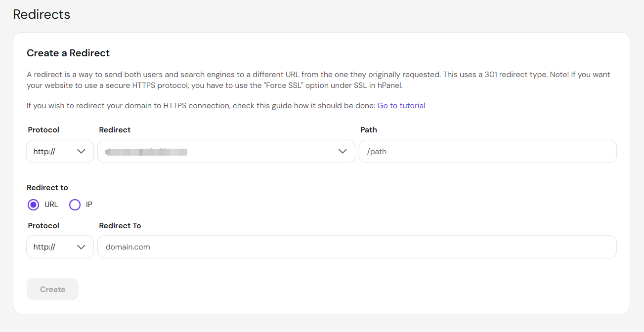Click the "Redirect To" field label above domain.com

click(120, 226)
